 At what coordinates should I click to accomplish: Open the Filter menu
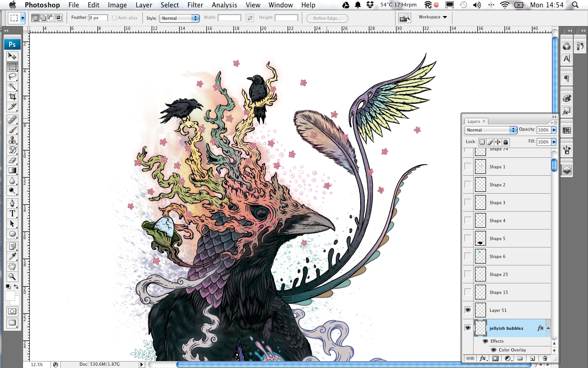[195, 5]
